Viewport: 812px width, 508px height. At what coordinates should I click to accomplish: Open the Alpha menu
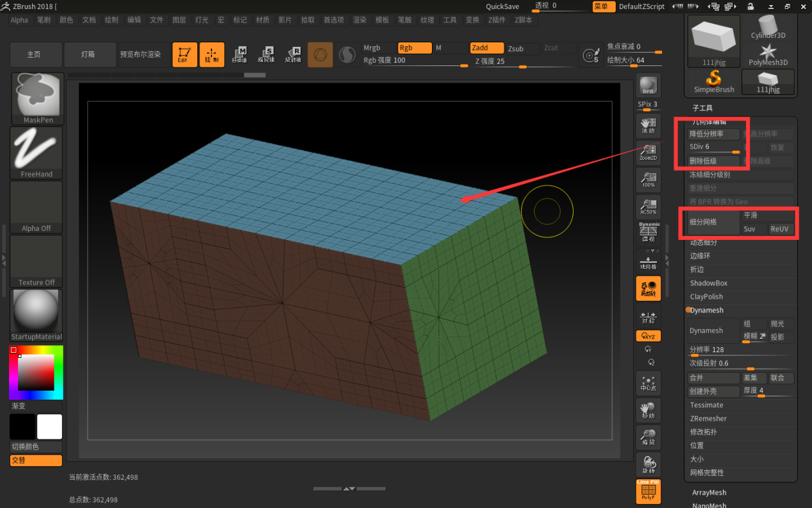point(19,20)
